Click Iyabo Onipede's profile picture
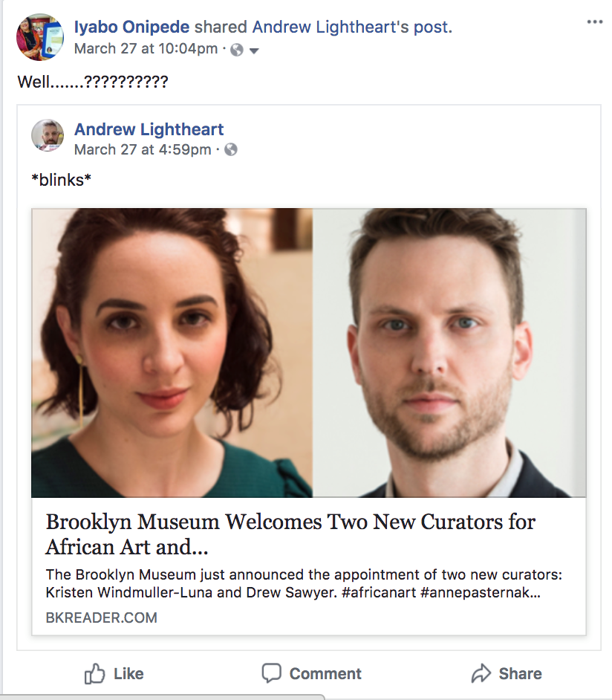Screen dimensions: 612x700 tap(40, 36)
